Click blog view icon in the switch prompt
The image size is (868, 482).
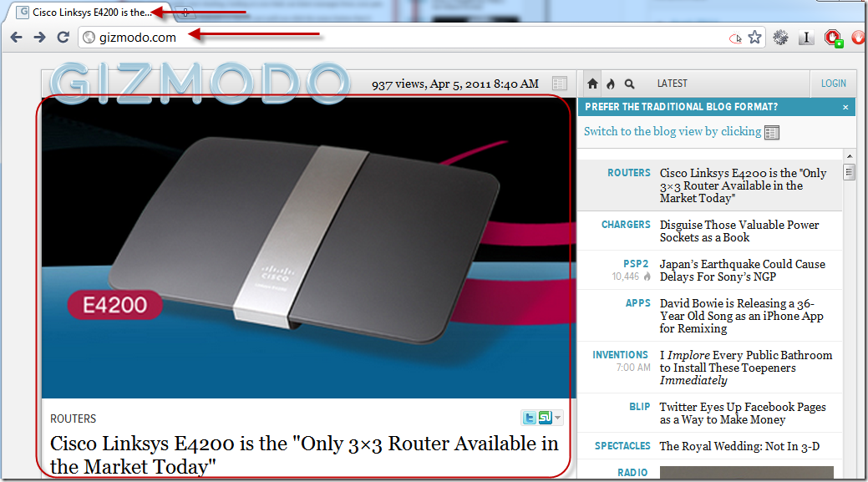coord(772,132)
